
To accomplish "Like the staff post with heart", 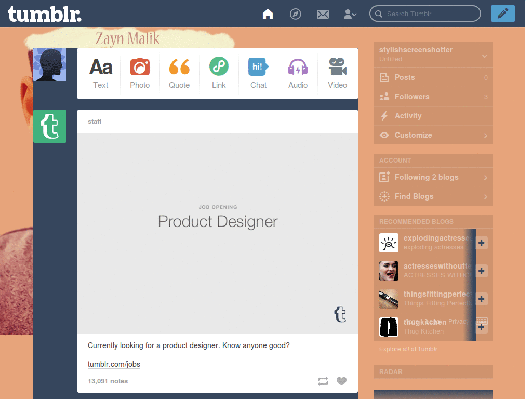I will click(341, 381).
